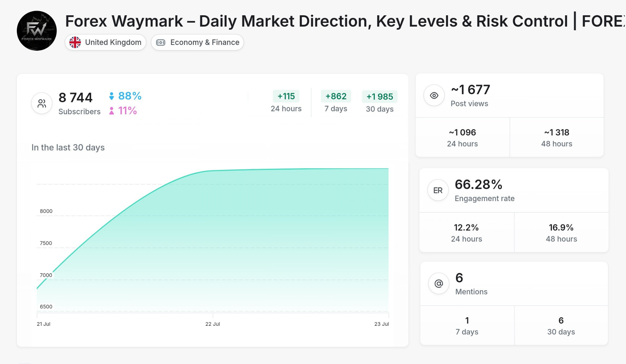
Task: Click the 12.2% 24 hours engagement cell
Action: [466, 232]
